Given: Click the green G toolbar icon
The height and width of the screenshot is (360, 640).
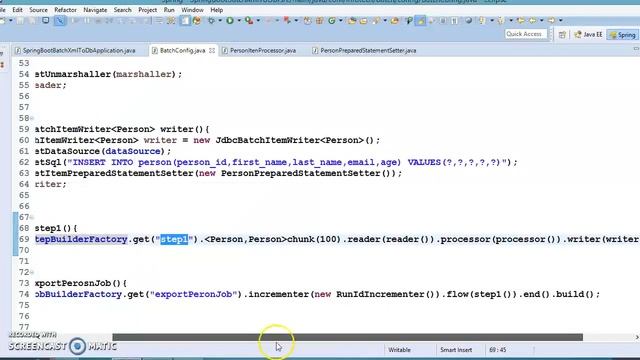Looking at the screenshot, I should point(332,20).
